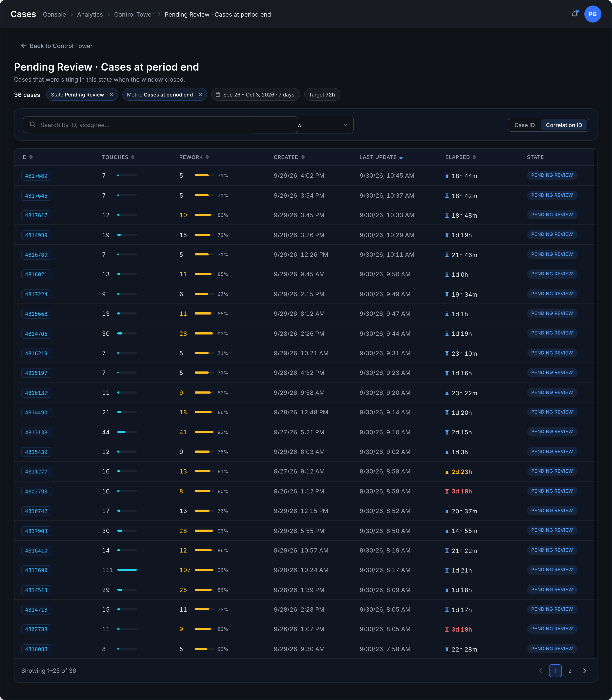The height and width of the screenshot is (700, 612).
Task: Click the calendar icon in the date range chip
Action: (218, 95)
